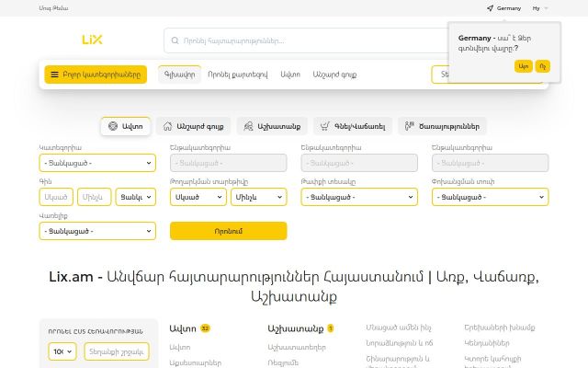Focus the Տեղանքի location input
Screen dimensions: 588x368
click(117, 351)
